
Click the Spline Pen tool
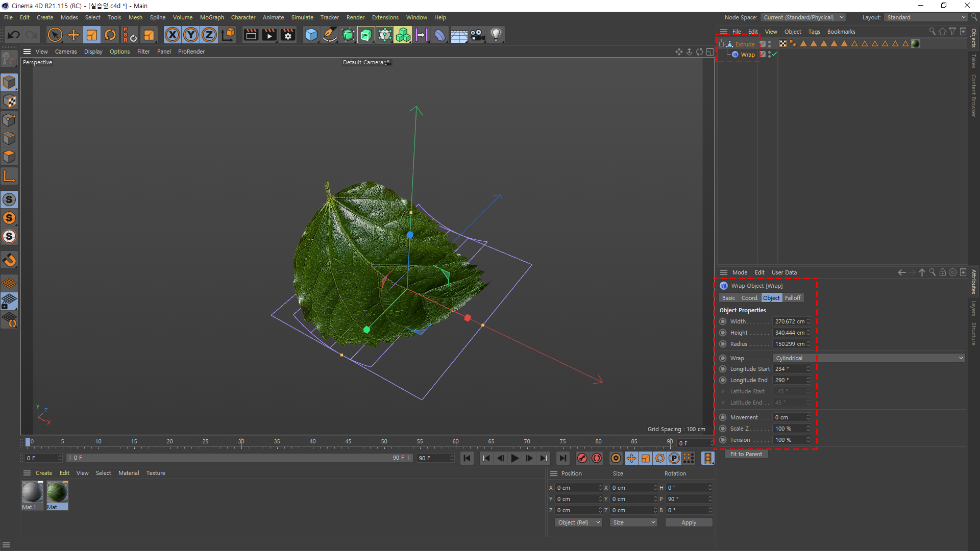click(x=330, y=35)
